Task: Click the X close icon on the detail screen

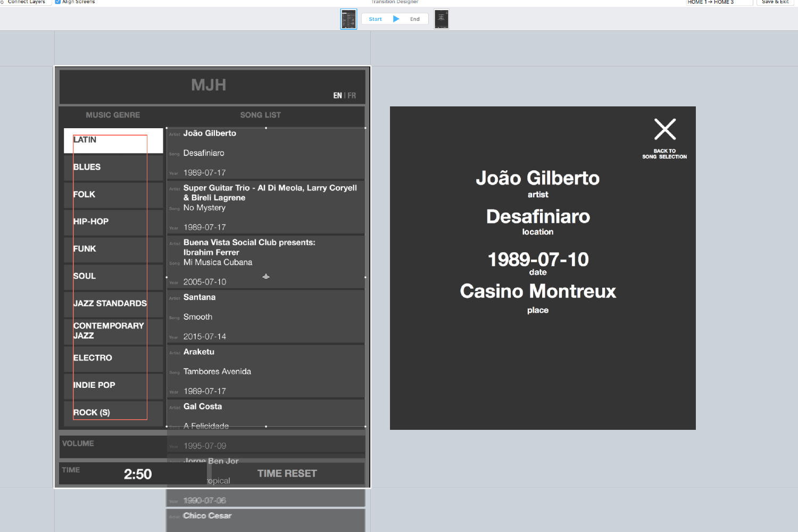Action: [665, 129]
